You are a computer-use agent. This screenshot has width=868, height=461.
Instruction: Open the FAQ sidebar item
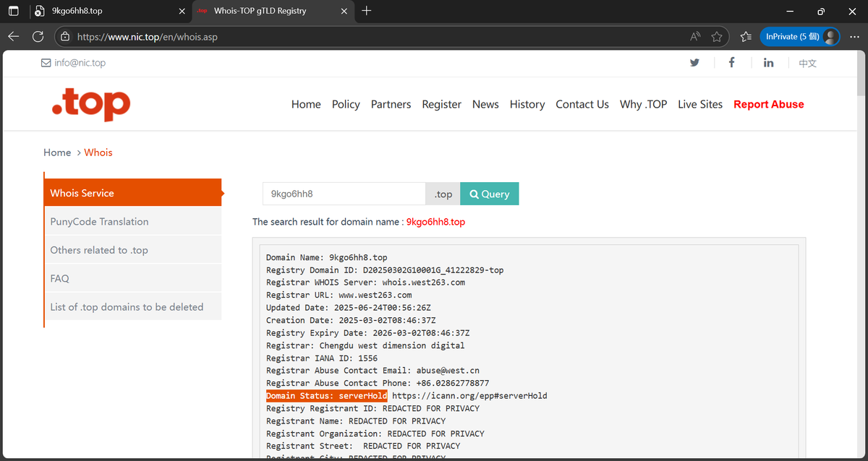tap(133, 278)
